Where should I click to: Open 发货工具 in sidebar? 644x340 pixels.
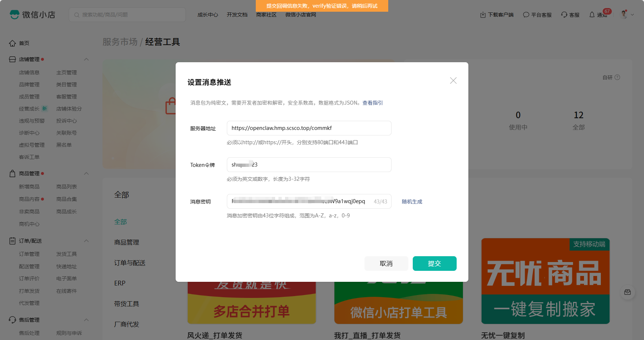coord(67,254)
